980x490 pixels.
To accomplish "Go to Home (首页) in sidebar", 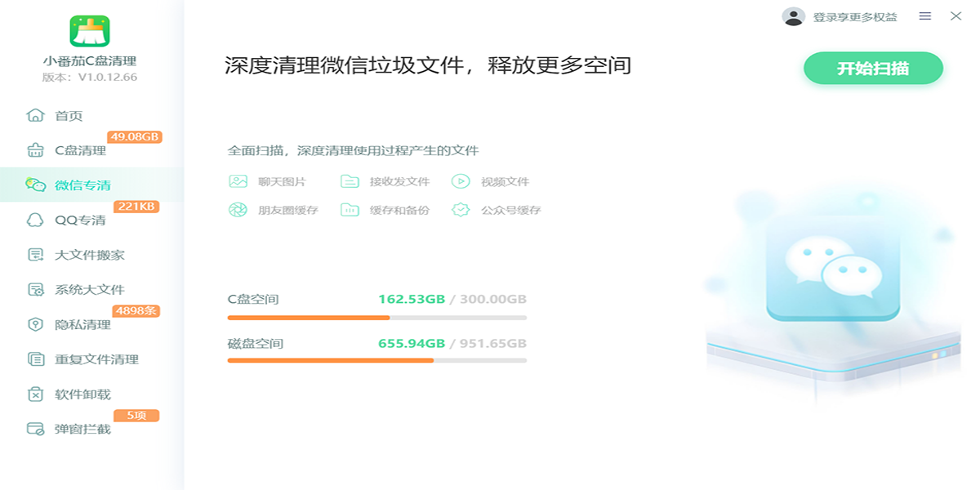I will tap(69, 116).
